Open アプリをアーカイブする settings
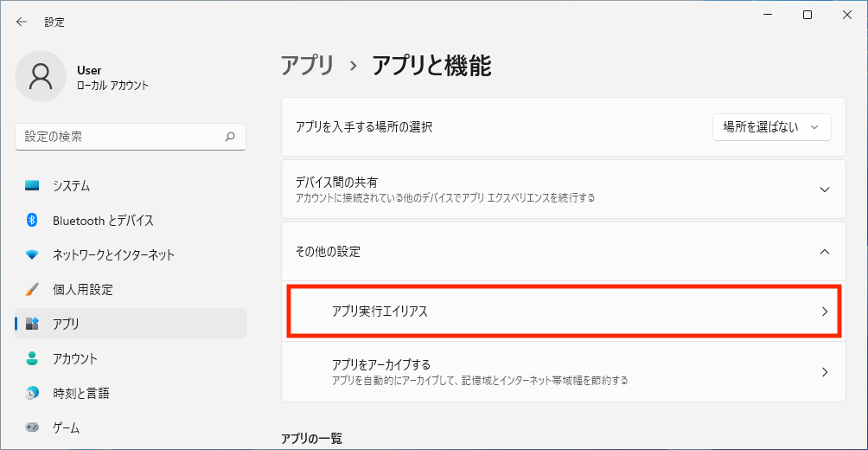Image resolution: width=868 pixels, height=450 pixels. [564, 372]
